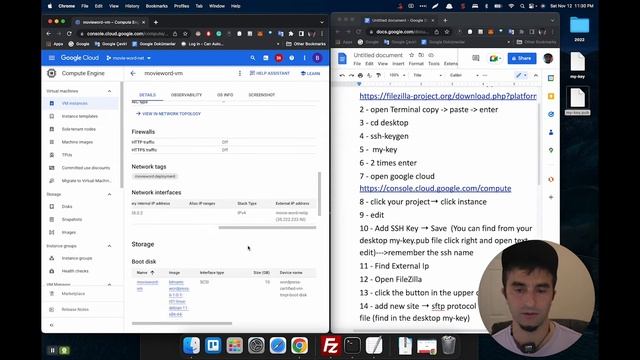Viewport: 640px width, 360px height.
Task: Click the Compute Engine product icon
Action: coord(51,73)
